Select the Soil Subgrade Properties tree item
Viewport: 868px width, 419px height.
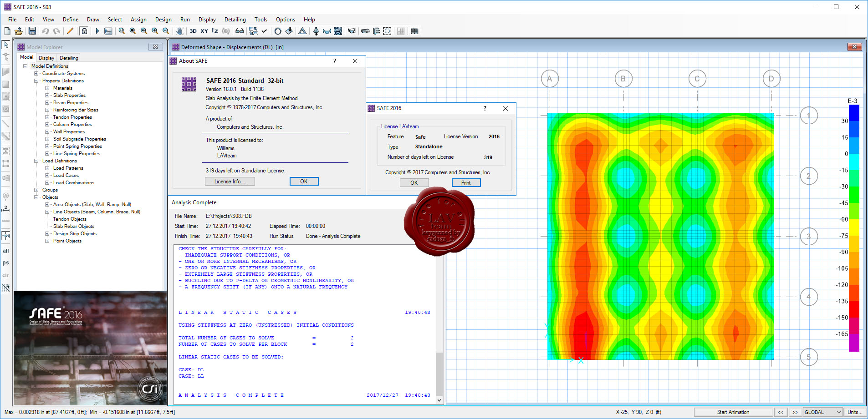pos(80,139)
